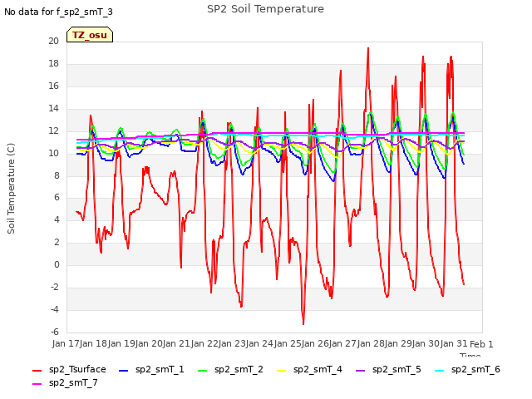Click the -6 y-axis tick label
This screenshot has width=532, height=399.
55,332
